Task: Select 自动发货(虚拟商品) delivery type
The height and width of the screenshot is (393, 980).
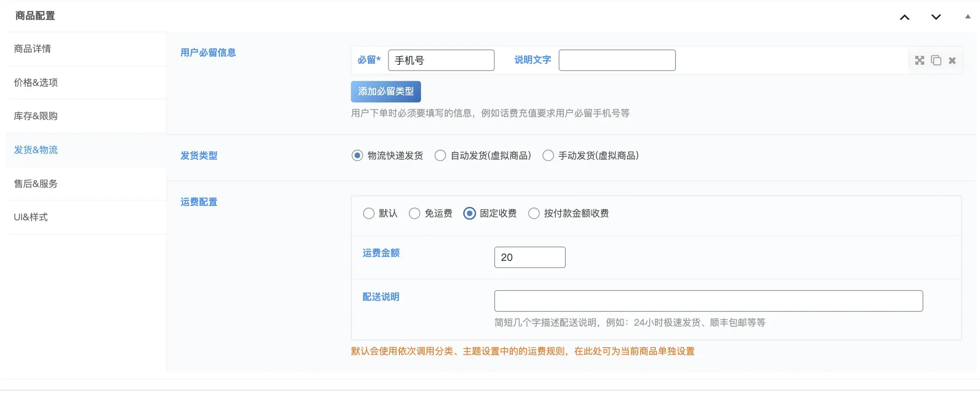Action: 440,155
